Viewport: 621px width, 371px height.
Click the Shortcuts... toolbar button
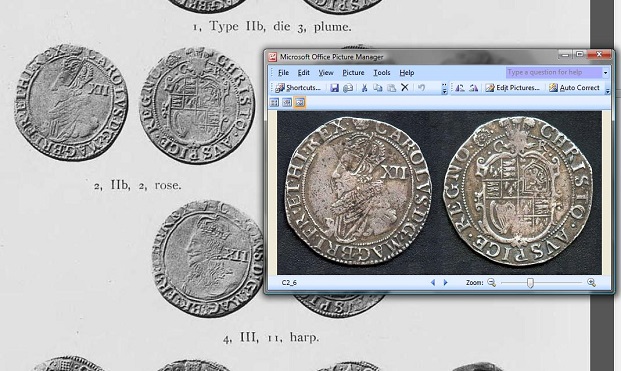pyautogui.click(x=298, y=88)
